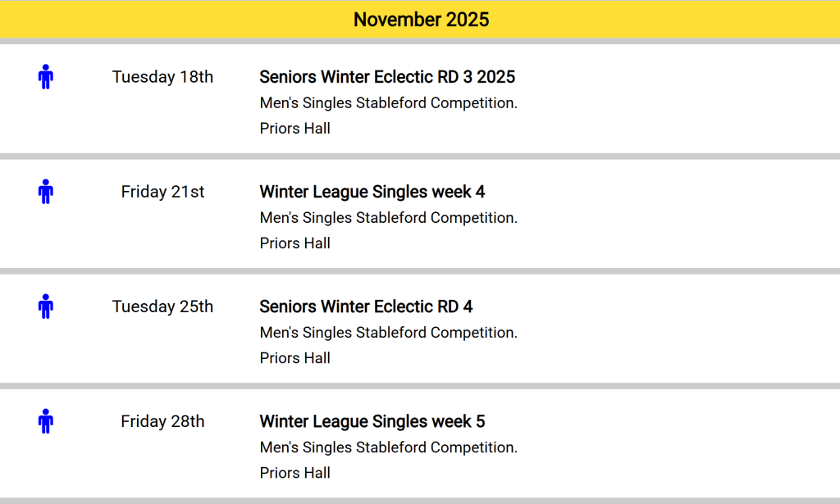The image size is (840, 504).
Task: Select the Friday 21st date
Action: pos(162,192)
